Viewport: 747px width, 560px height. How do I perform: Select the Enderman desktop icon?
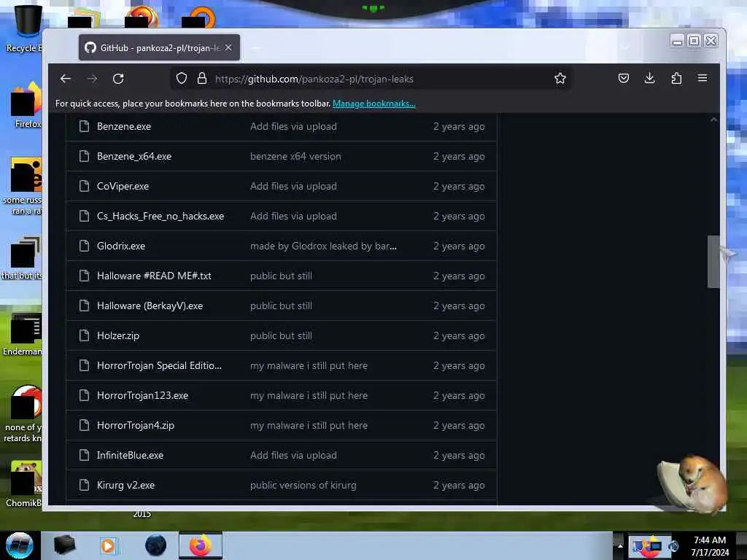[x=24, y=335]
